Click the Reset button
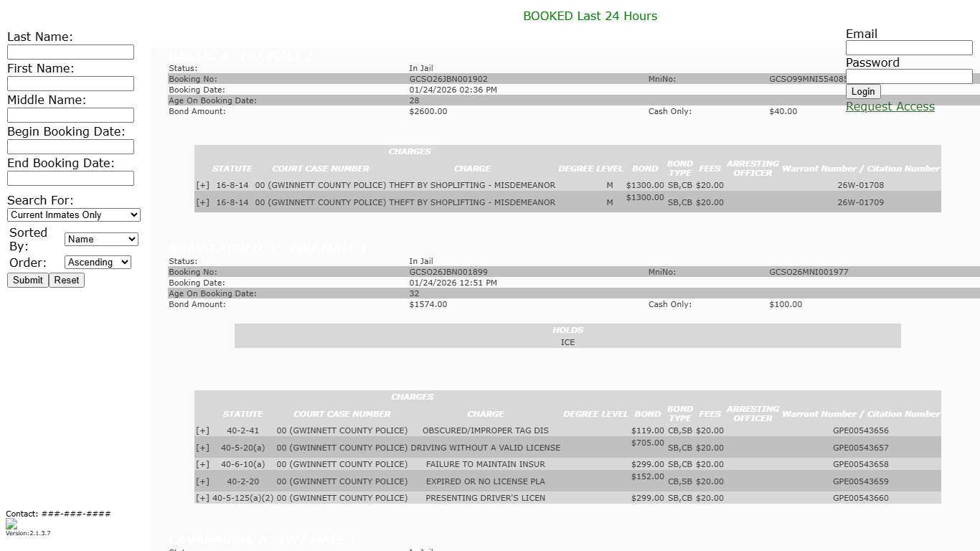The image size is (980, 551). 67,280
